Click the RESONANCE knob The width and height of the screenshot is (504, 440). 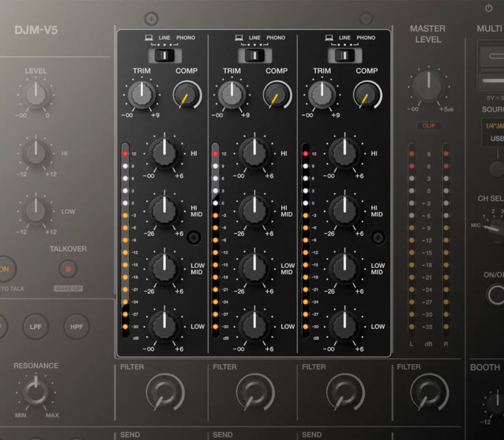(x=36, y=392)
